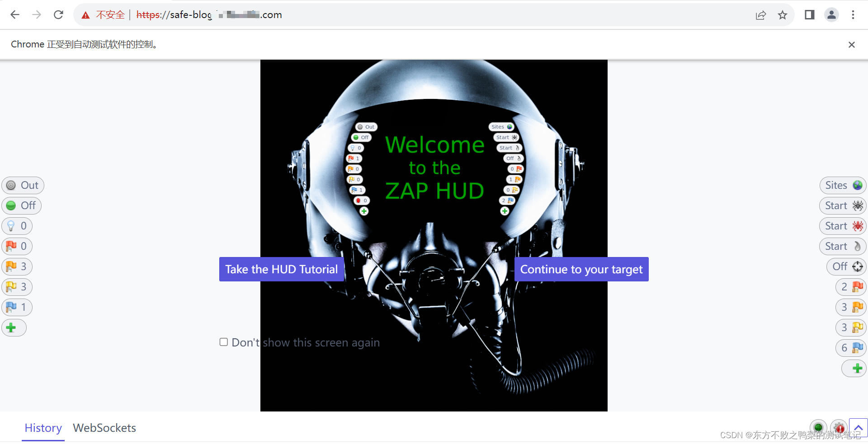Viewport: 868px width, 444px height.
Task: Go back in browser
Action: click(x=15, y=15)
